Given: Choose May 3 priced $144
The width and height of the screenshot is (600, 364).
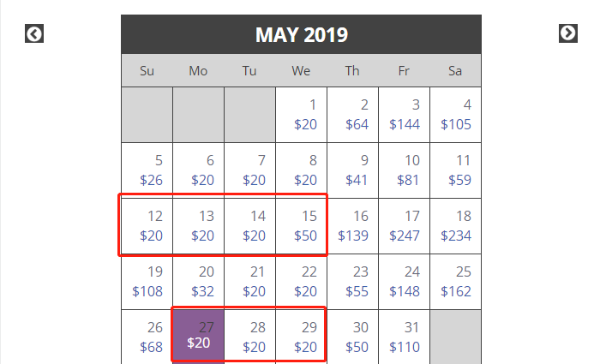Looking at the screenshot, I should (404, 114).
